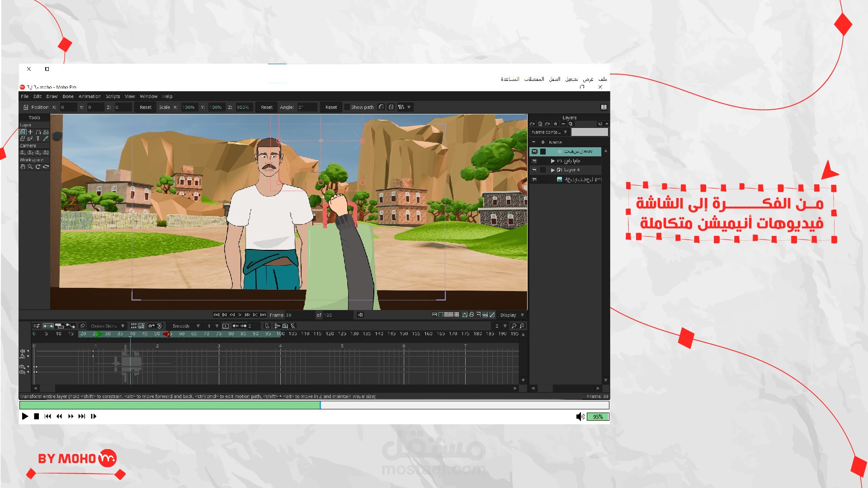Image resolution: width=868 pixels, height=488 pixels.
Task: Open the Scripts menu
Action: point(113,96)
